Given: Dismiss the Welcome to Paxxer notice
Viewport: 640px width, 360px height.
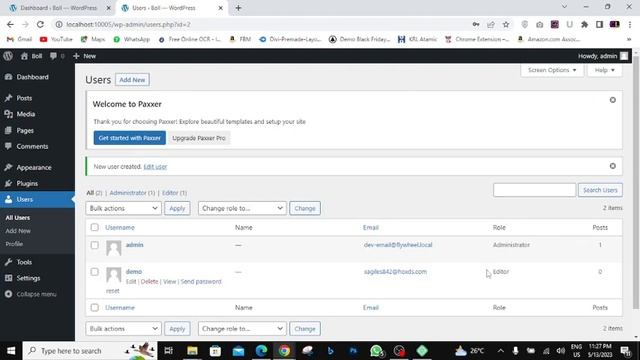Looking at the screenshot, I should pos(612,100).
